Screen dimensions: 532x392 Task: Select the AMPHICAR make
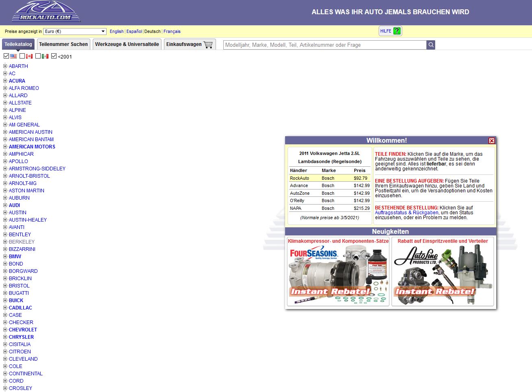click(x=21, y=154)
